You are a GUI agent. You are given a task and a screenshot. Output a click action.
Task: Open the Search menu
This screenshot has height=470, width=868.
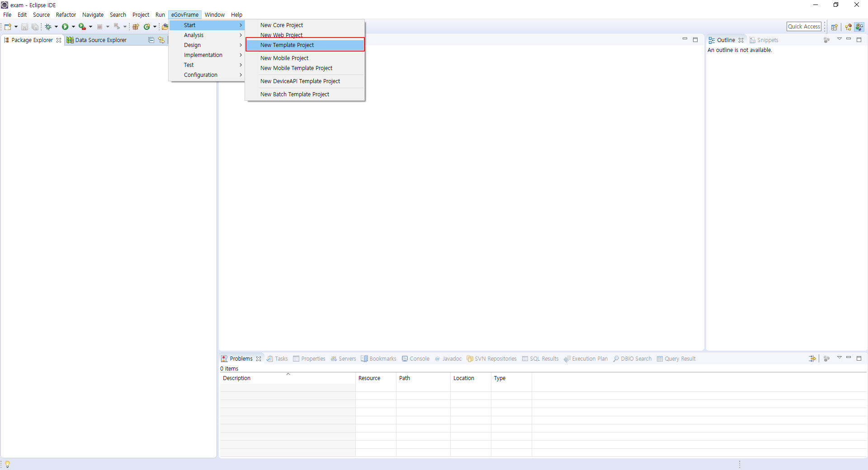pyautogui.click(x=118, y=15)
